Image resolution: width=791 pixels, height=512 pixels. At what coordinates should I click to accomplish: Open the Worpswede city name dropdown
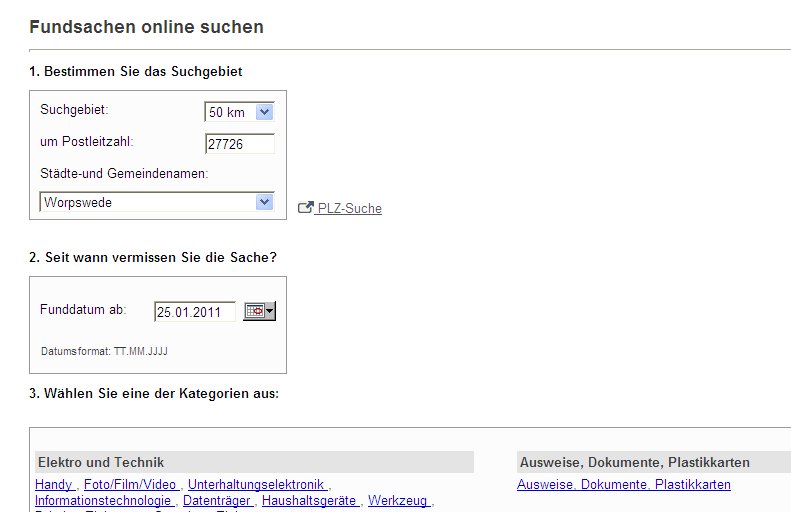157,202
